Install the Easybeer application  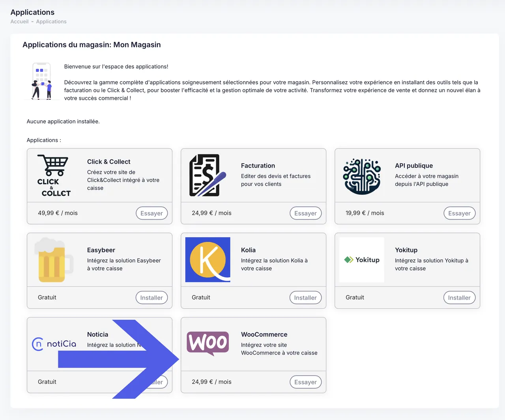[x=152, y=298]
